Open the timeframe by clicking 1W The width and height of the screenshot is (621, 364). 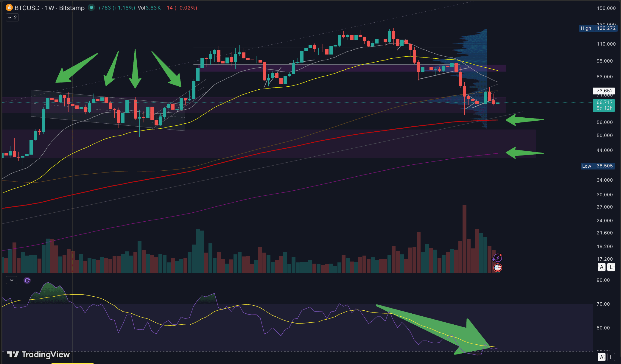coord(49,8)
